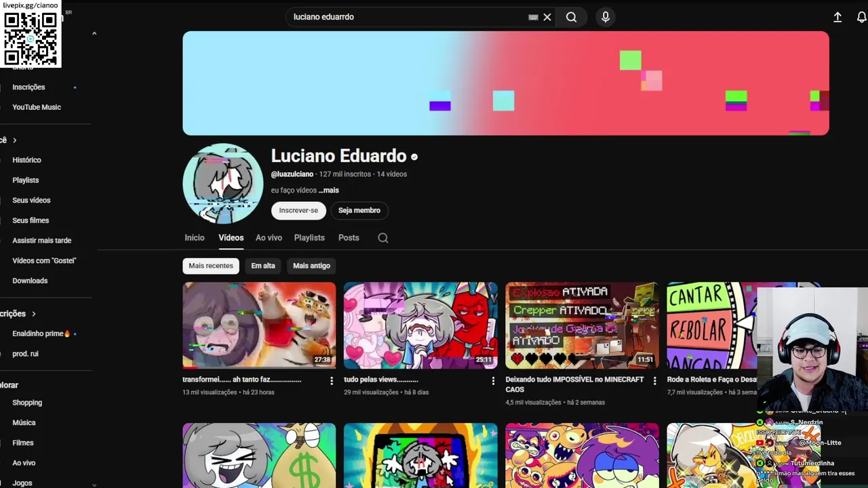Open the Ao vivo tab
The image size is (868, 488).
(x=269, y=238)
